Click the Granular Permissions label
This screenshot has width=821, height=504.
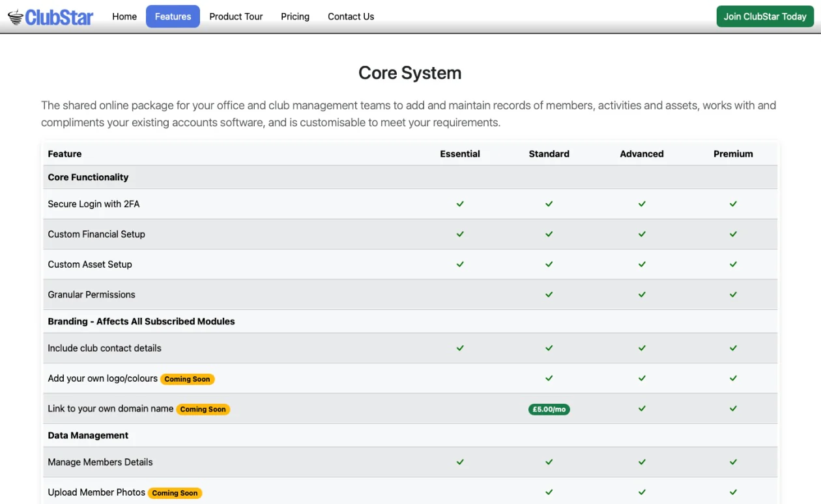pyautogui.click(x=91, y=294)
